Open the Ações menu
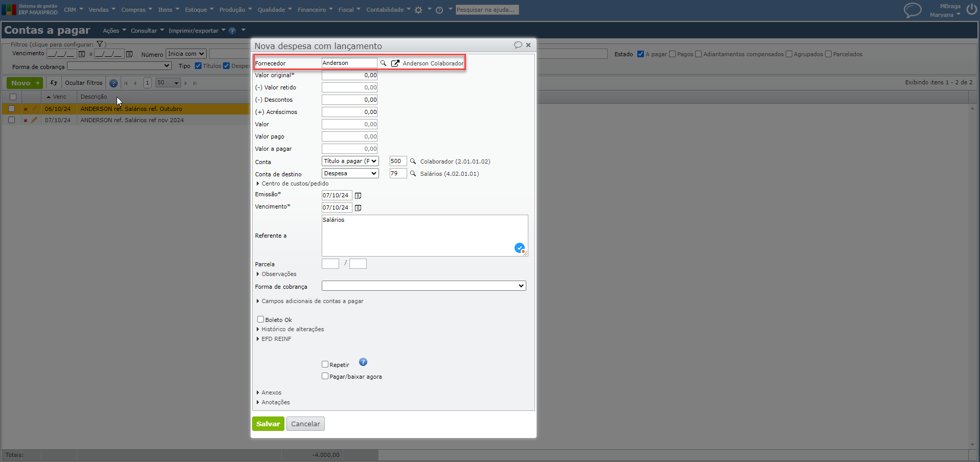980x462 pixels. click(114, 31)
